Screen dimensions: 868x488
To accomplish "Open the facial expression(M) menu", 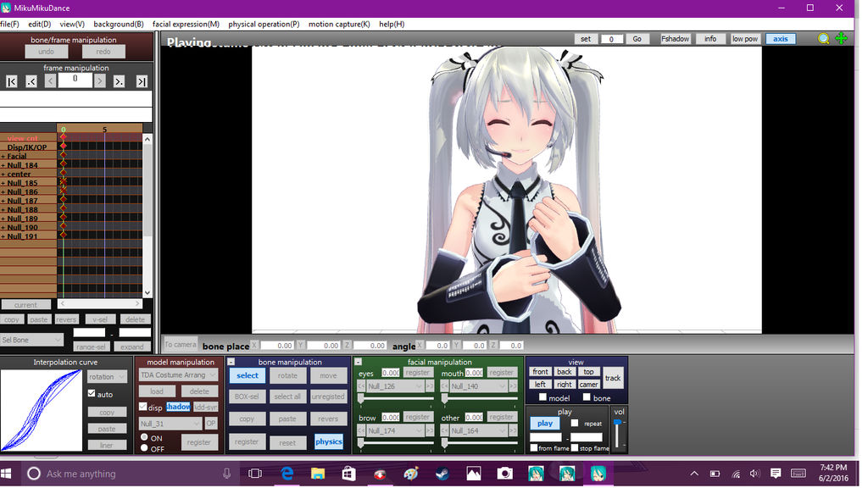I will coord(186,24).
